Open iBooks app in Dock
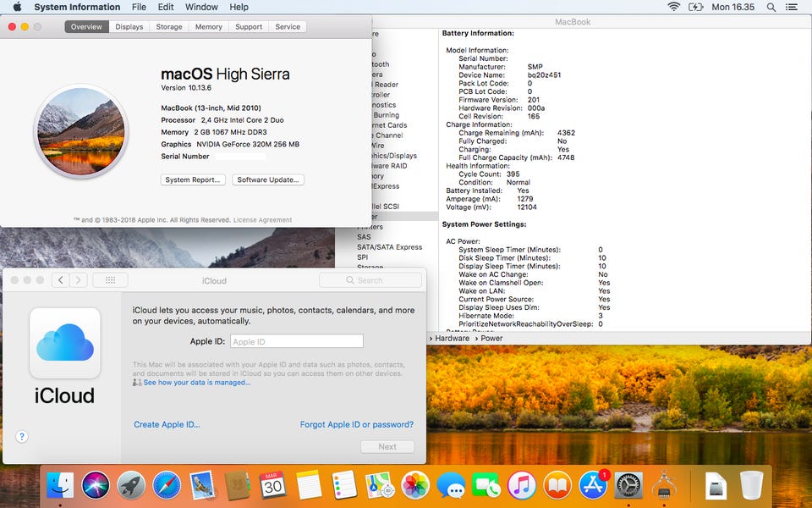This screenshot has height=508, width=812. coord(557,486)
